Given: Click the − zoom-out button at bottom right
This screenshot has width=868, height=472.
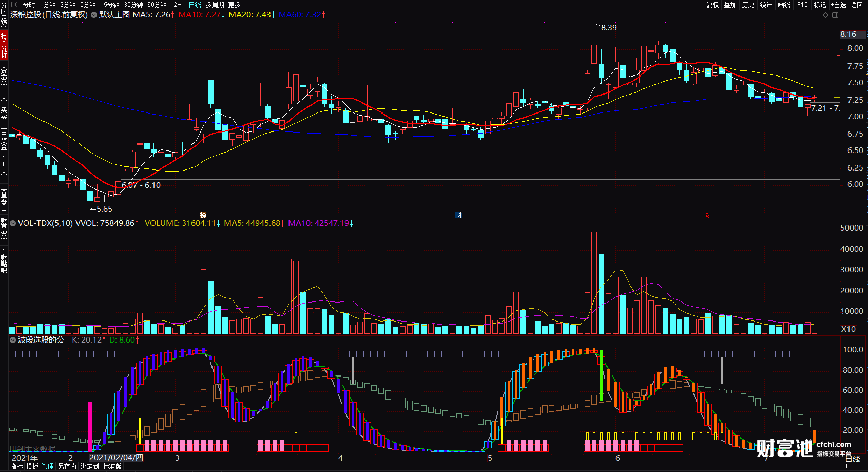Looking at the screenshot, I should tap(858, 466).
